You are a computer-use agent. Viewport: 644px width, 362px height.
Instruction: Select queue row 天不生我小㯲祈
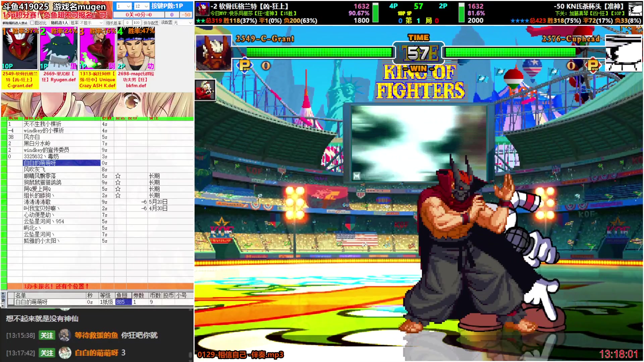tap(100, 124)
